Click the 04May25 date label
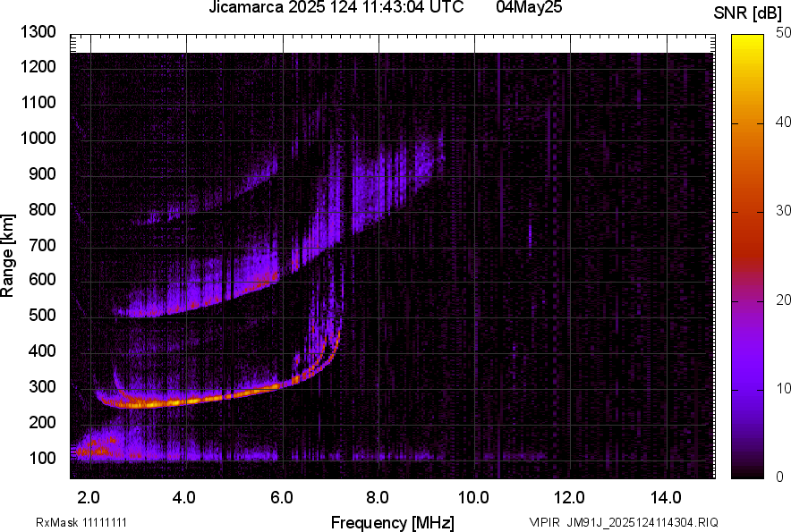Screen dimensions: 791x532 [x=529, y=7]
